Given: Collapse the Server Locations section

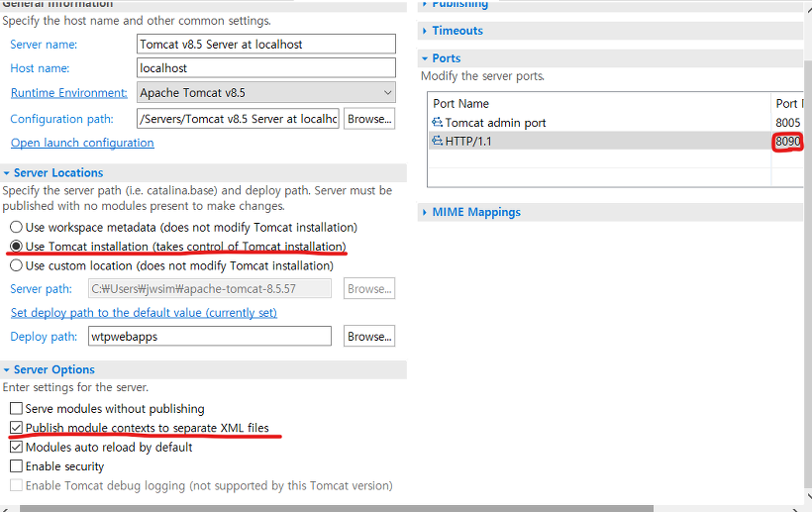Looking at the screenshot, I should click(x=6, y=173).
